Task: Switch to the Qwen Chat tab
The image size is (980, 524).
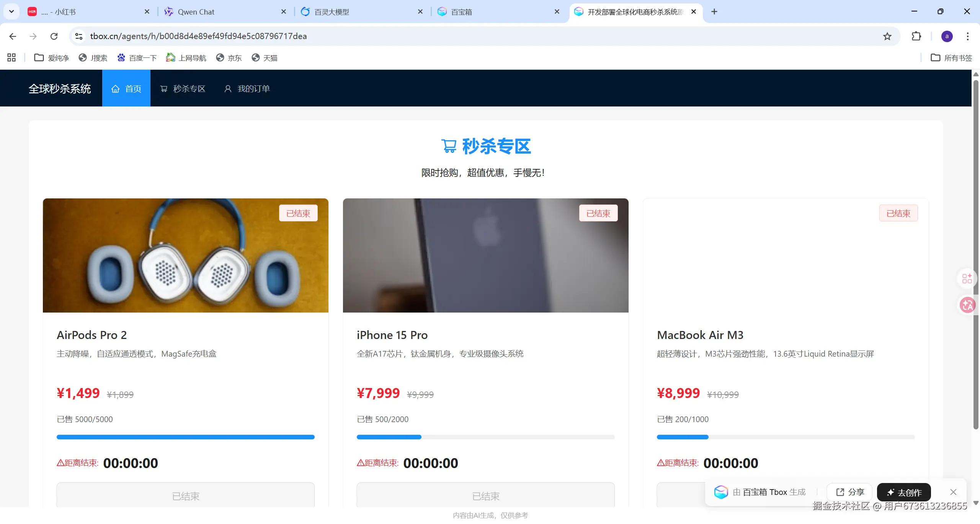Action: [x=196, y=12]
